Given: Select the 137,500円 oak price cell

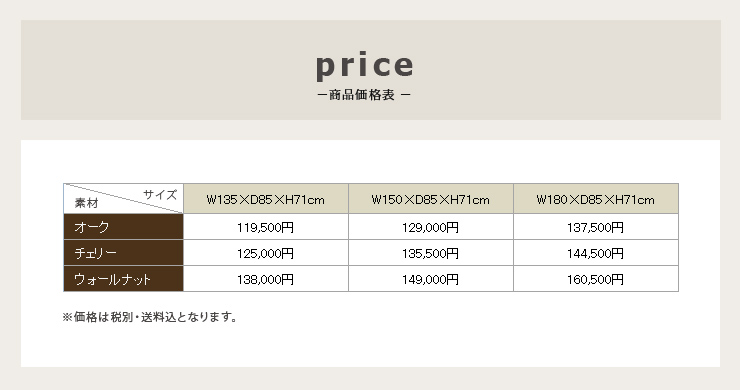Looking at the screenshot, I should [x=596, y=227].
